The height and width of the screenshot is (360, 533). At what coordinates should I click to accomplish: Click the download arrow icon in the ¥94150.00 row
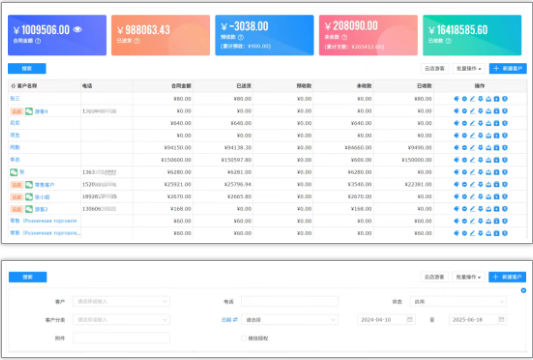[480, 148]
